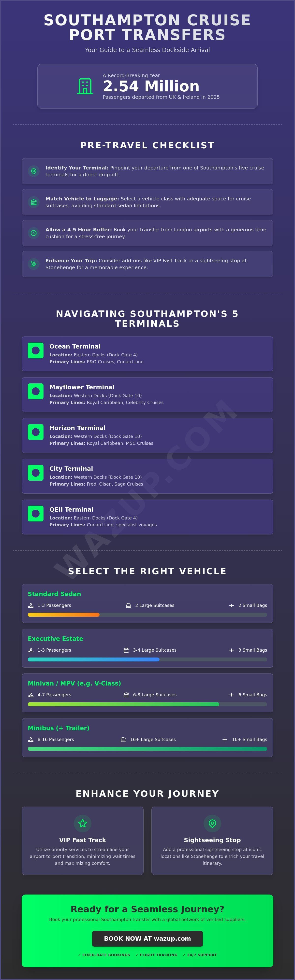Click the passengers icon in the Standard Sedan card

tap(31, 605)
